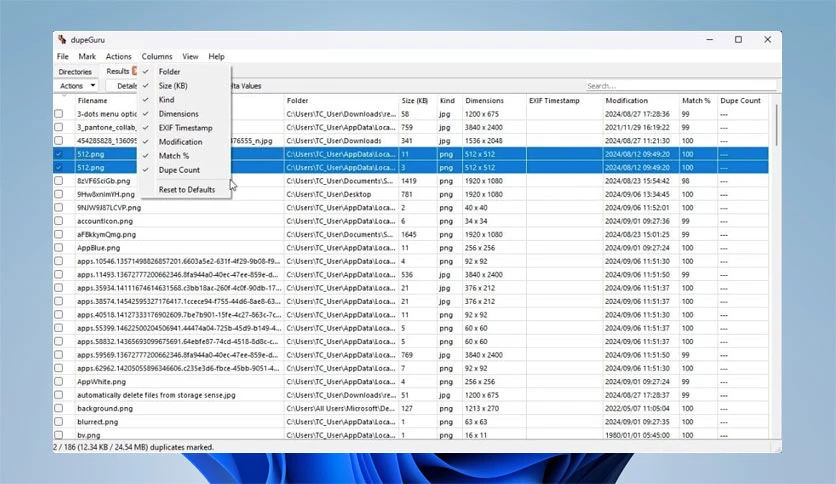This screenshot has height=484, width=836.
Task: Click the 2022/05/07 11:05:04 modification cell
Action: click(637, 408)
